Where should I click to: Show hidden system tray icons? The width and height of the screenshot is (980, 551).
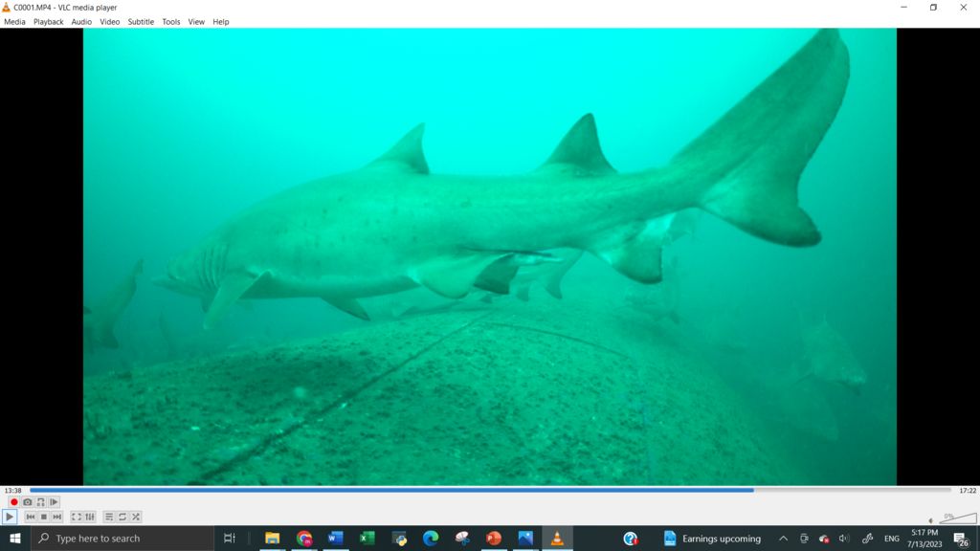[783, 539]
